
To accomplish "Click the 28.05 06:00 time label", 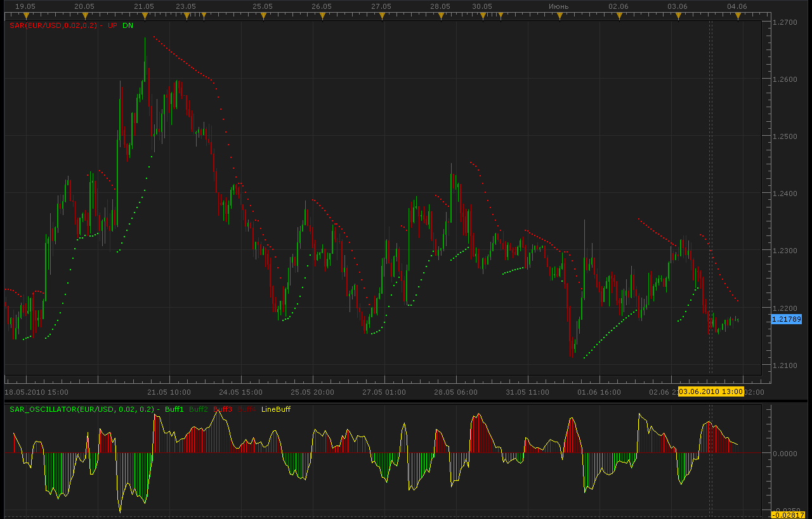I will [x=455, y=392].
